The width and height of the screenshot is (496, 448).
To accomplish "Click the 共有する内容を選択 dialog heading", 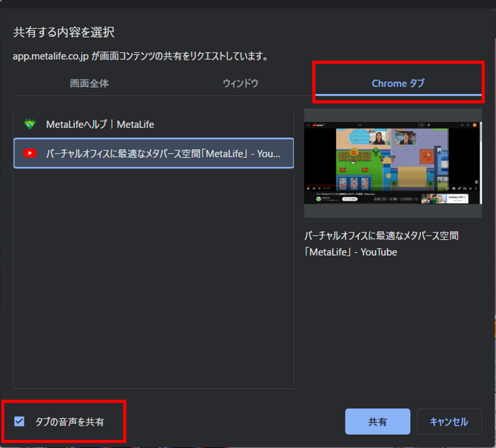I will 64,32.
